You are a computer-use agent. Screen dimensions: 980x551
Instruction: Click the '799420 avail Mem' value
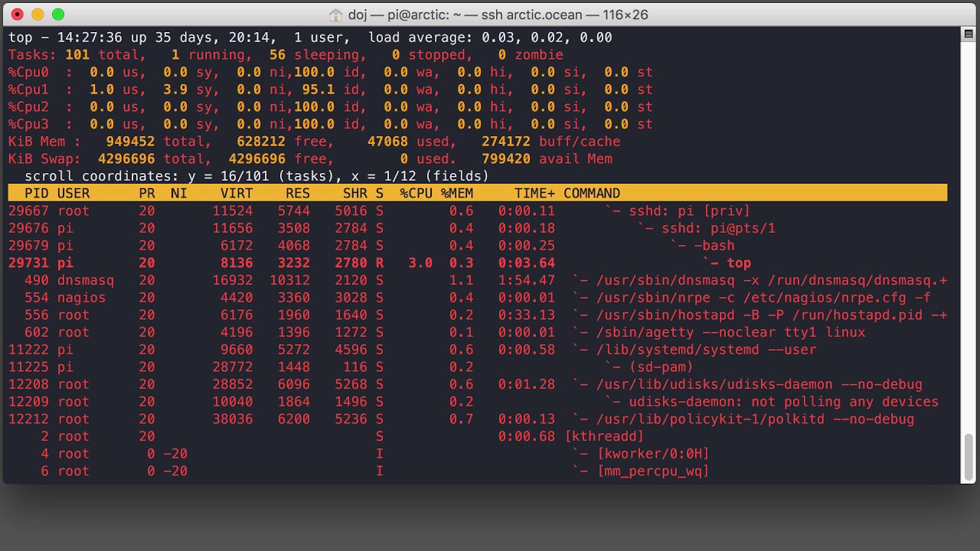547,159
